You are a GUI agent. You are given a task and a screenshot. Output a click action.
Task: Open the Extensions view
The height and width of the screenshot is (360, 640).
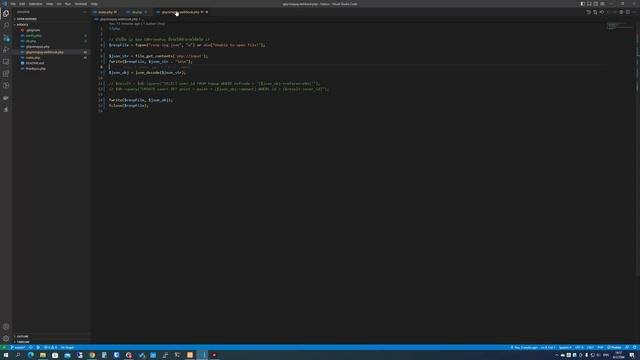pos(6,73)
